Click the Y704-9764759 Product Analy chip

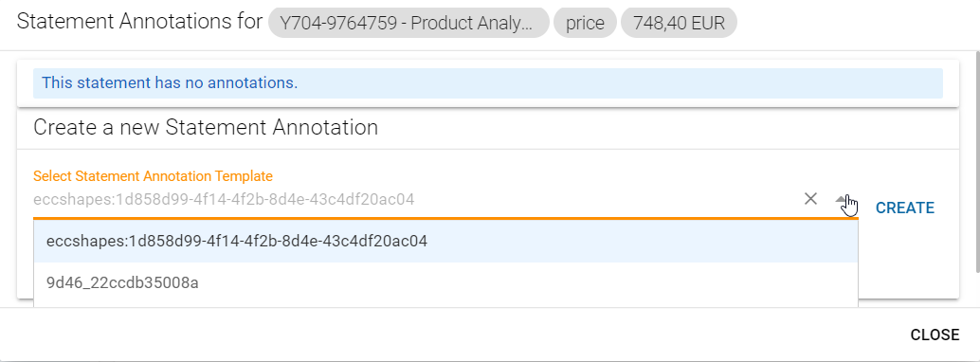pos(408,23)
